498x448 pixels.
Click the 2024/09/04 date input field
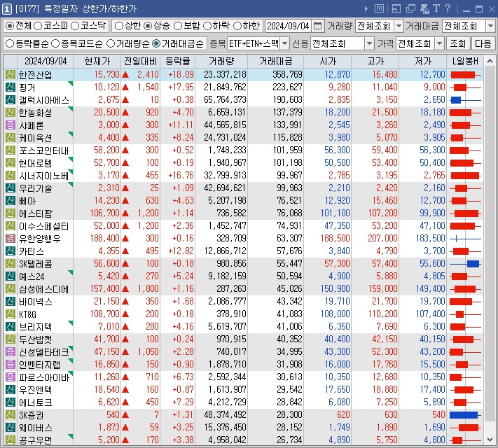288,26
